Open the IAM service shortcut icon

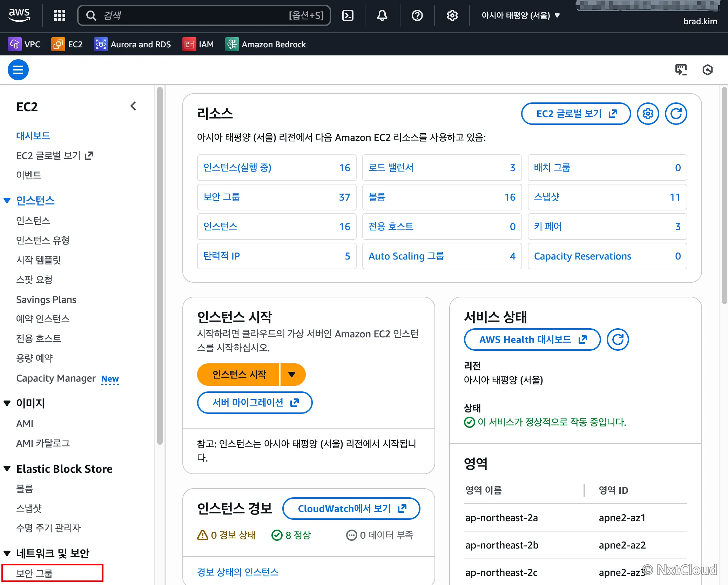tap(189, 44)
